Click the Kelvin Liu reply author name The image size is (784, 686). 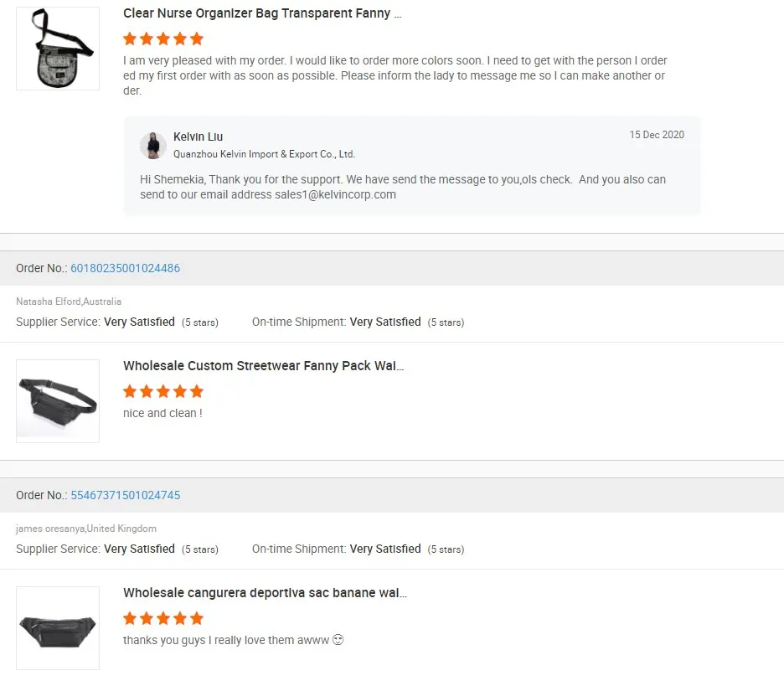coord(198,137)
